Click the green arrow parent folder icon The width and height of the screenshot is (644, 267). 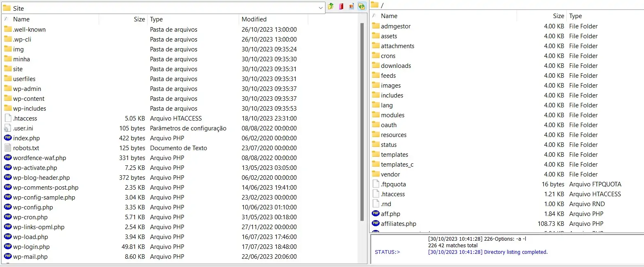[331, 6]
